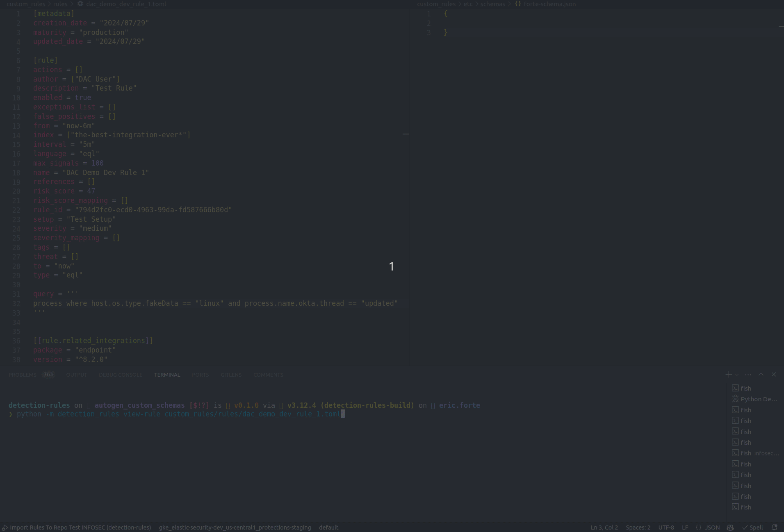Open the GITLENS tab
784x532 pixels.
231,375
